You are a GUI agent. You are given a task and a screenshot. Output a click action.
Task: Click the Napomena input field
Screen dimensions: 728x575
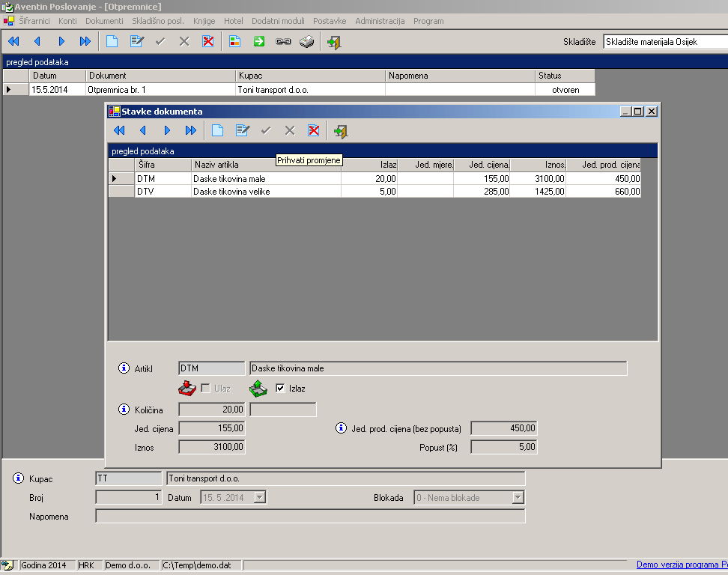click(310, 516)
